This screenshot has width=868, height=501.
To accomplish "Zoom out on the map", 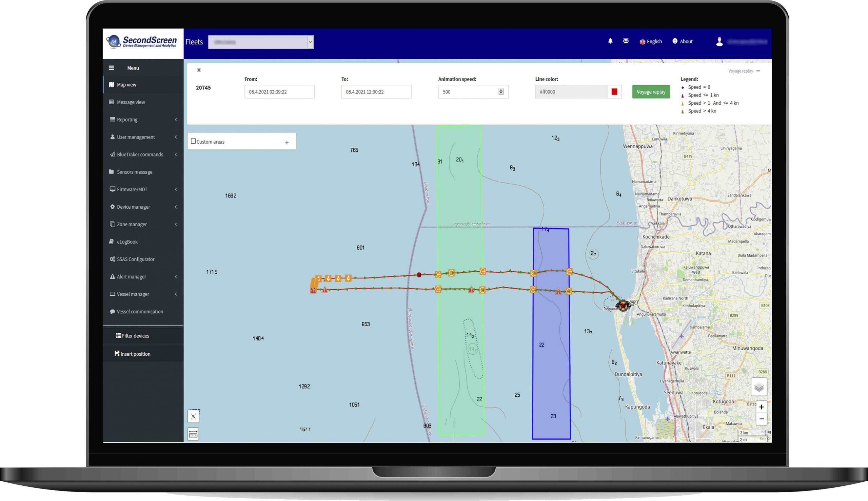I will tap(761, 419).
